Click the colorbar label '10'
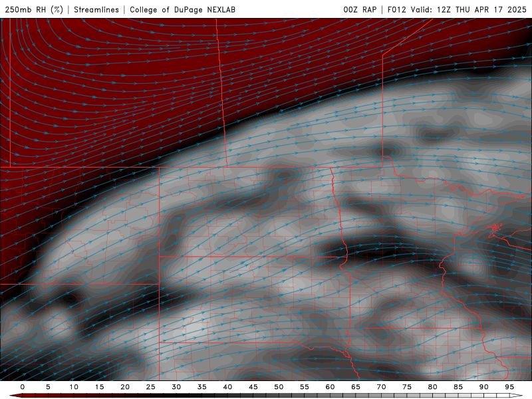532x399 pixels. [x=74, y=387]
